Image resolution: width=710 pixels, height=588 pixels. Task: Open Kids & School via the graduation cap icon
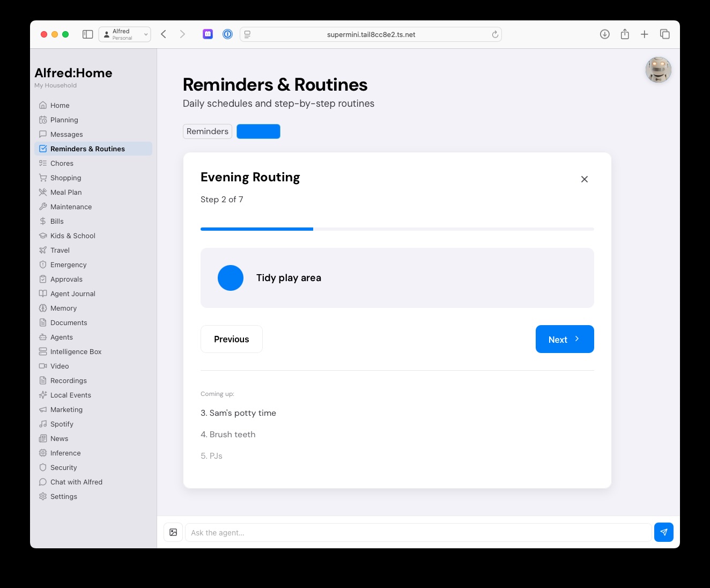[x=43, y=236]
